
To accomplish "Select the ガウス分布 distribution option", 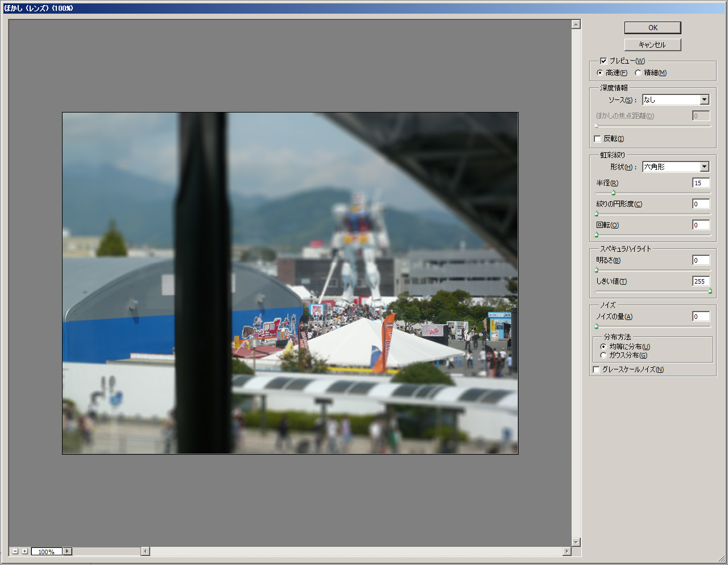I will point(603,355).
